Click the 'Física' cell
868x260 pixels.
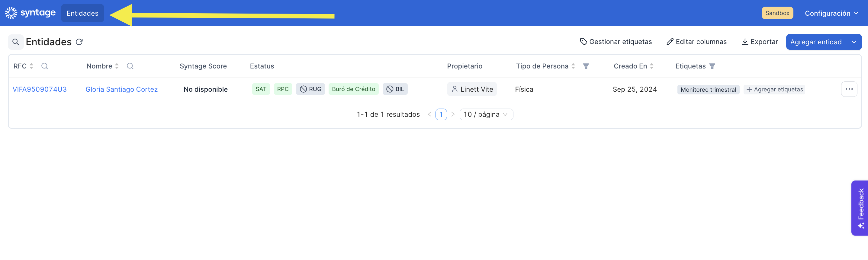524,90
